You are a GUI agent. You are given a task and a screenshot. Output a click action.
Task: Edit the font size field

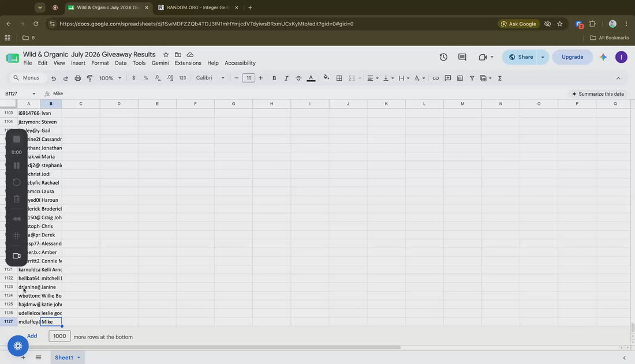pyautogui.click(x=249, y=78)
